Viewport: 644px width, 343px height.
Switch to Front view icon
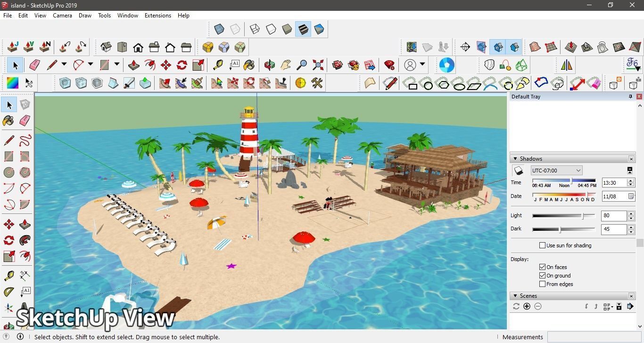click(138, 47)
